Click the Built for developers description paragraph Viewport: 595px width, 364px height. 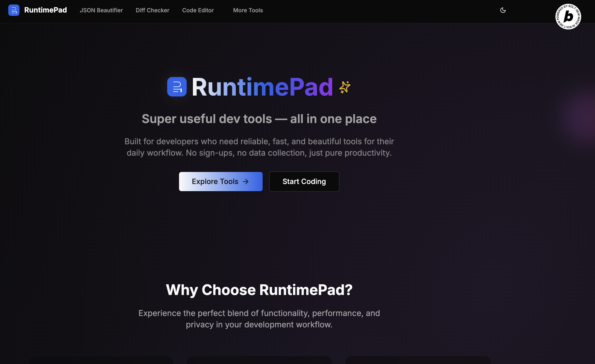pyautogui.click(x=259, y=147)
